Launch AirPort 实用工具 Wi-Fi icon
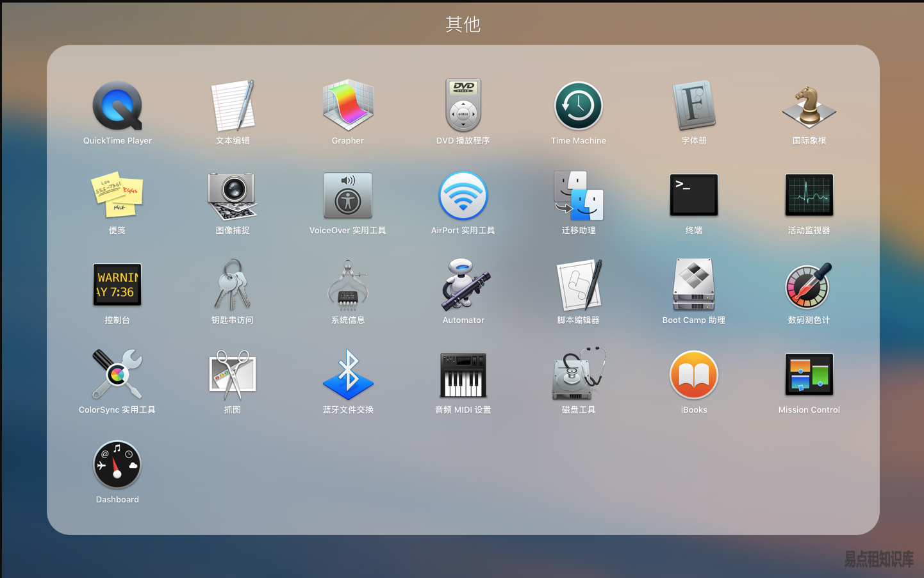 [463, 195]
